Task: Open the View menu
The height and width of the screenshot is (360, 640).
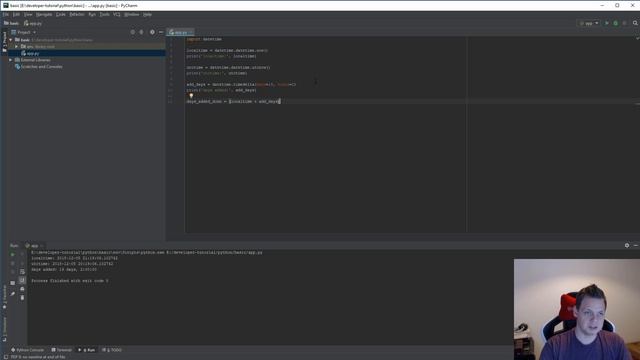Action: tap(28, 14)
